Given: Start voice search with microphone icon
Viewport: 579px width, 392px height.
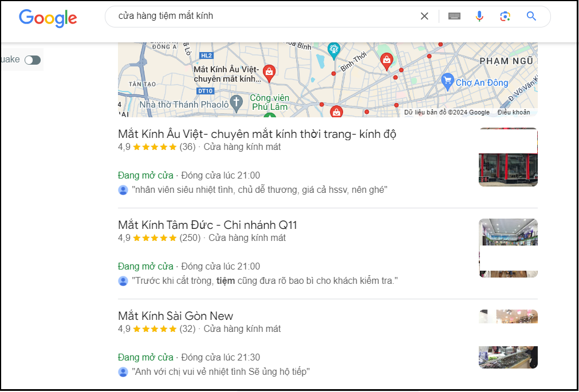Looking at the screenshot, I should tap(479, 16).
